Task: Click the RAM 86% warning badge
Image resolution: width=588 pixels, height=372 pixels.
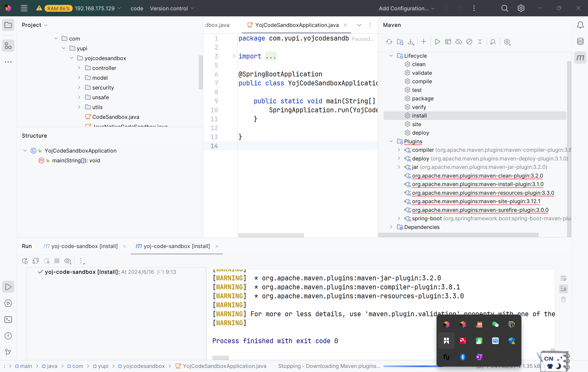Action: [x=59, y=8]
